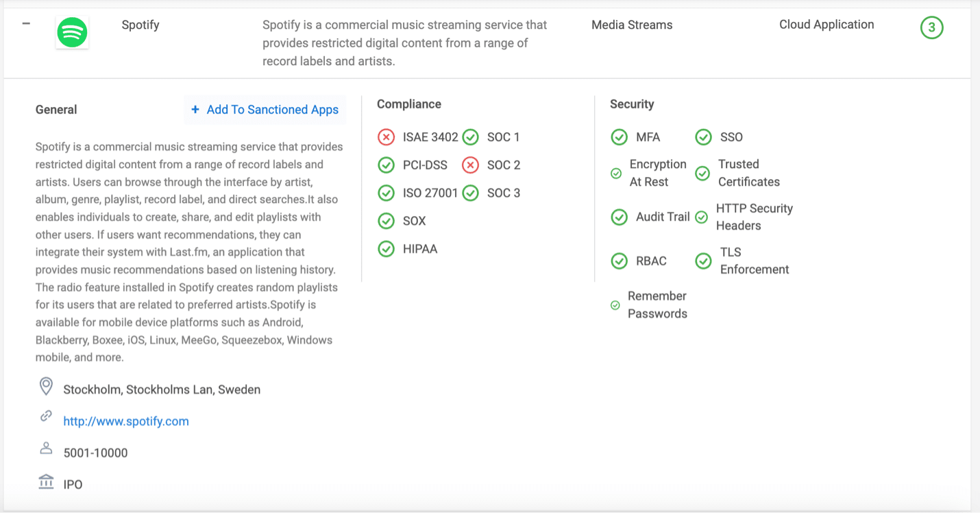Click the location pin icon beside Stockholm
The height and width of the screenshot is (515, 980).
click(x=46, y=386)
